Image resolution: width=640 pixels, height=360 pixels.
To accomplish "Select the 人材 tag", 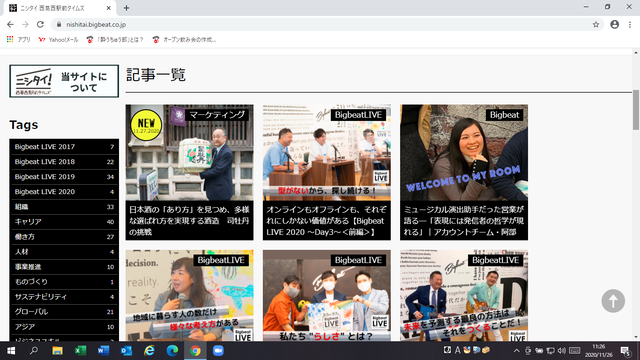I will click(x=64, y=252).
